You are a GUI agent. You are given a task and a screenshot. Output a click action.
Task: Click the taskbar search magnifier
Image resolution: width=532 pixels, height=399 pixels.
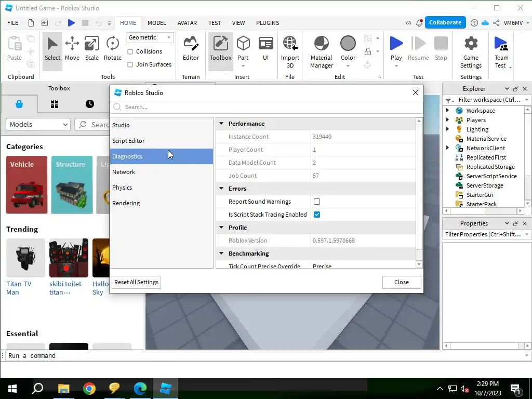click(x=37, y=389)
